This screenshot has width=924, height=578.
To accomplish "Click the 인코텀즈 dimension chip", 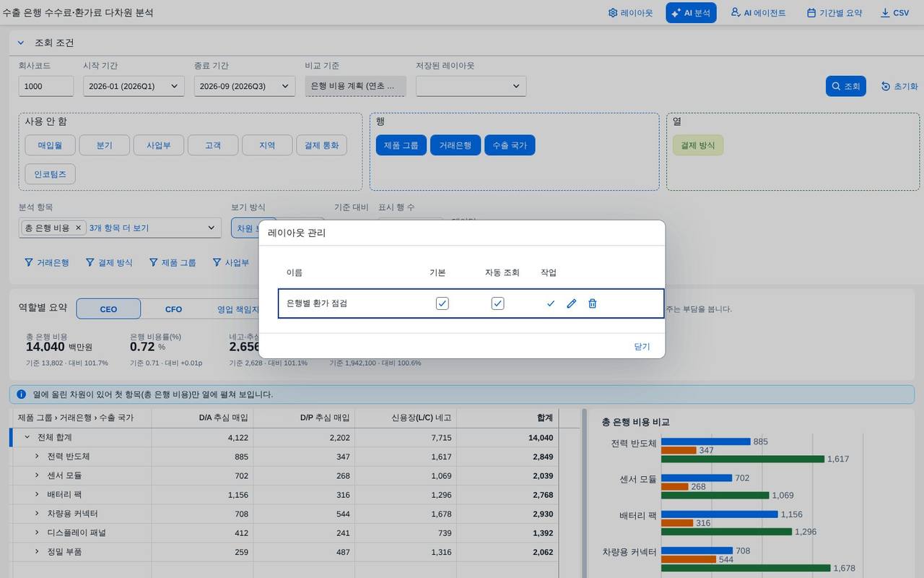I will 50,174.
